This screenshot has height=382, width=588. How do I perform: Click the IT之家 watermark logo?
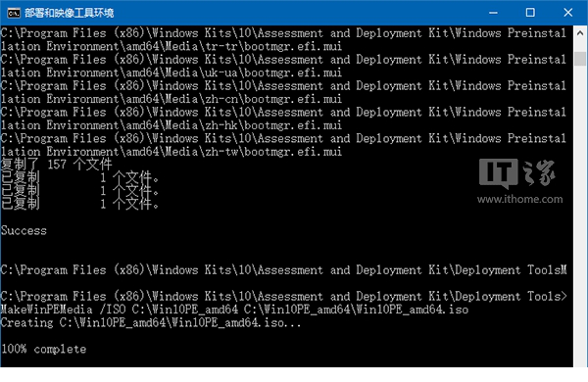(516, 173)
